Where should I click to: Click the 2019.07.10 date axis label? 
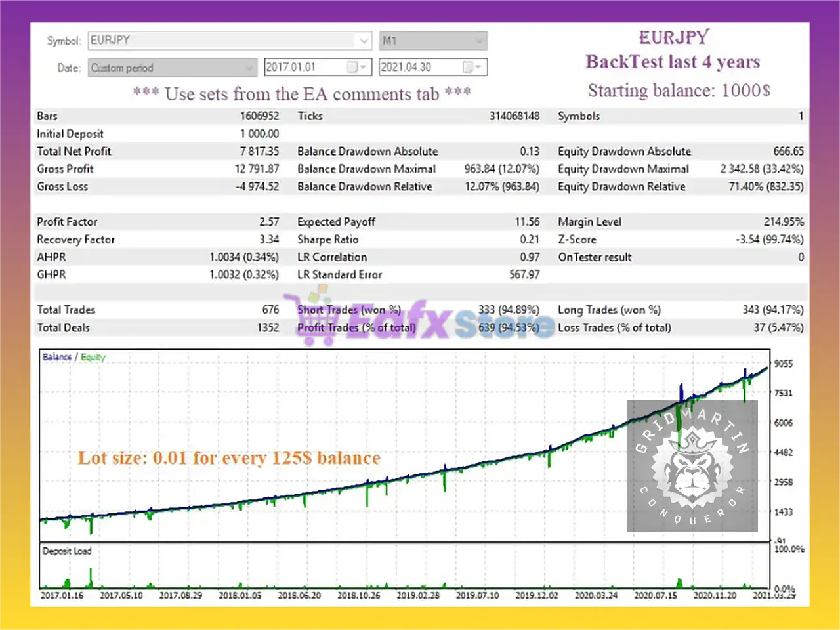coord(478,595)
